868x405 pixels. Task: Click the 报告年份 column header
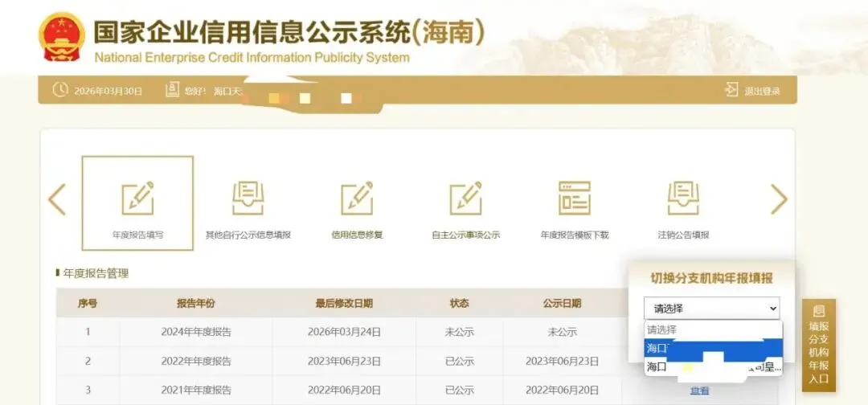point(196,303)
